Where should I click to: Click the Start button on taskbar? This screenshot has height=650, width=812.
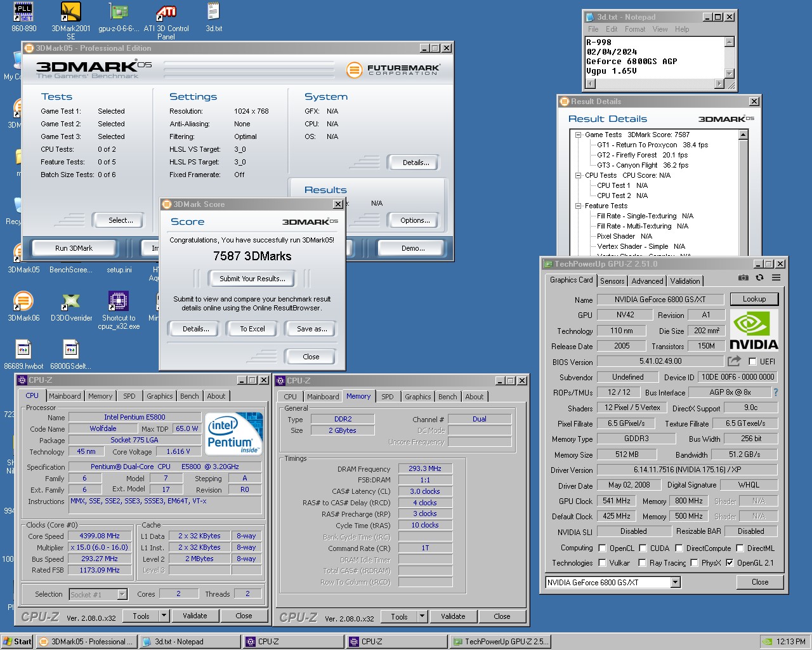click(18, 642)
